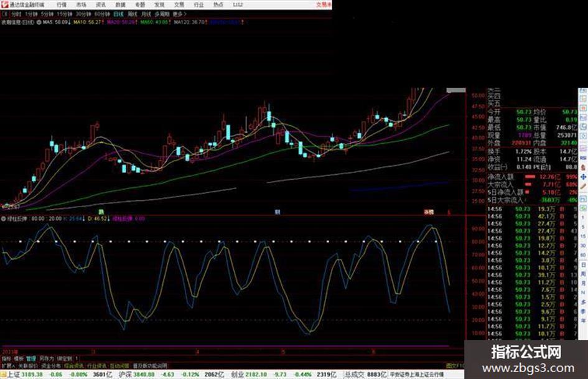This screenshot has height=379, width=588.
Task: Select the 日线 daily period tab
Action: tap(118, 14)
